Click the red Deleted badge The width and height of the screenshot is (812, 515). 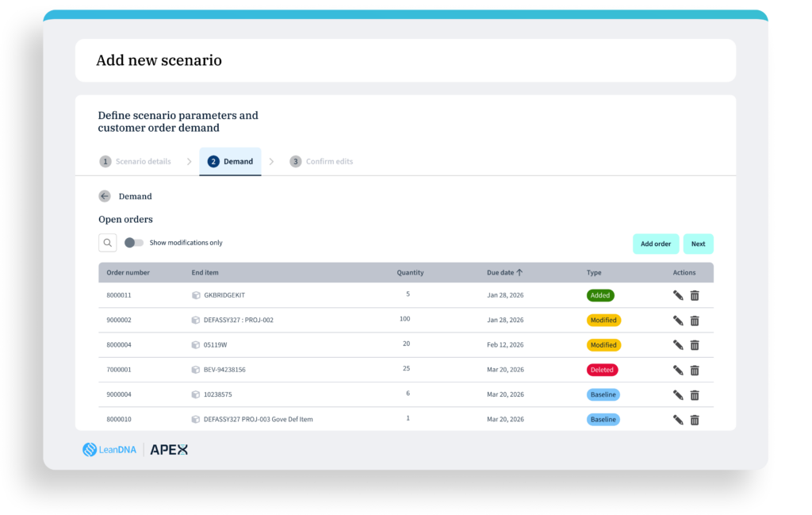[603, 370]
